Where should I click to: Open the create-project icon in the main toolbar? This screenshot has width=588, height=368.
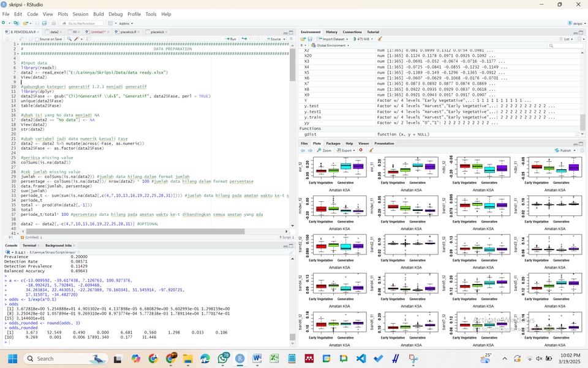pyautogui.click(x=16, y=23)
